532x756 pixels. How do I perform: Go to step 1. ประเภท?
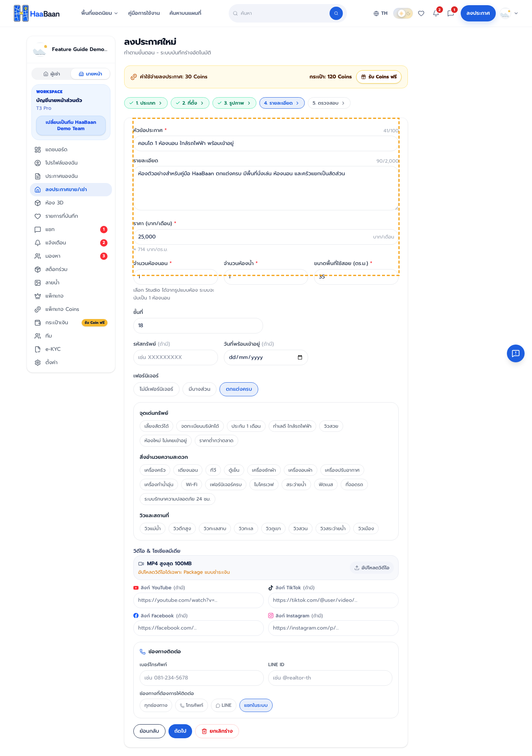[x=146, y=103]
